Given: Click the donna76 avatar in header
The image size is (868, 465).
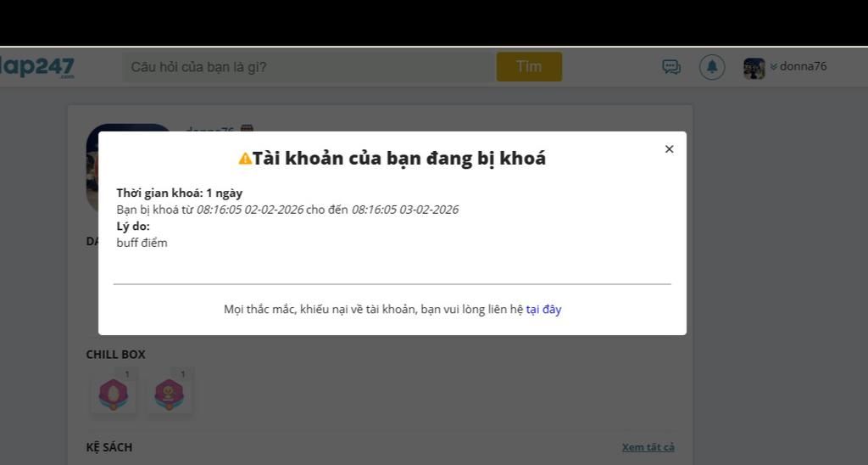Looking at the screenshot, I should pyautogui.click(x=754, y=68).
